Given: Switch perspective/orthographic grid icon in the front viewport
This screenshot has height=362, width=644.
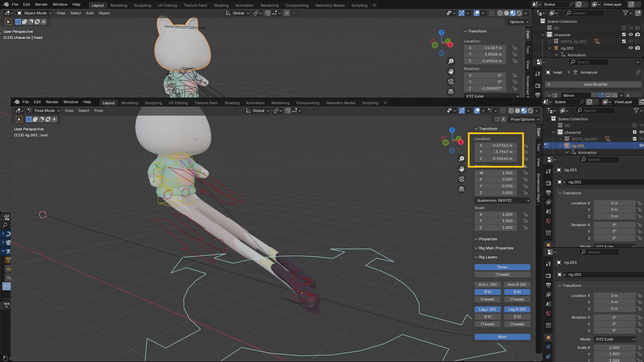Looking at the screenshot, I should click(462, 189).
